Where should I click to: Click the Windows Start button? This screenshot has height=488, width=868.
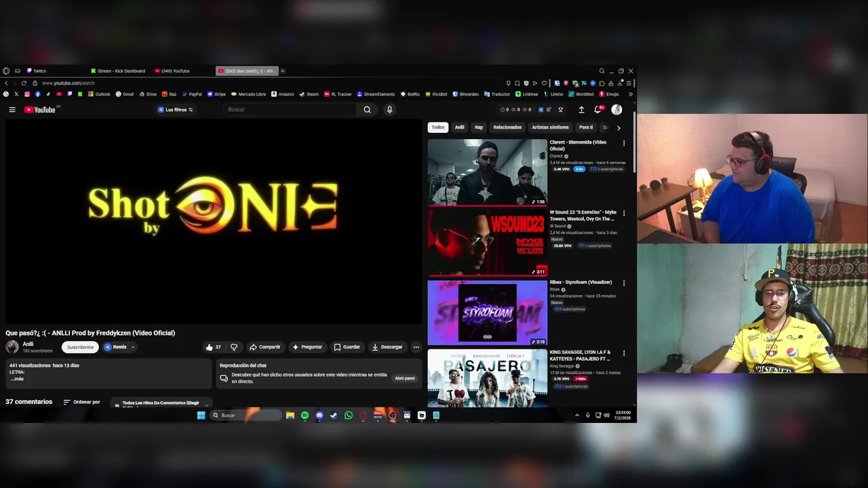pyautogui.click(x=201, y=415)
